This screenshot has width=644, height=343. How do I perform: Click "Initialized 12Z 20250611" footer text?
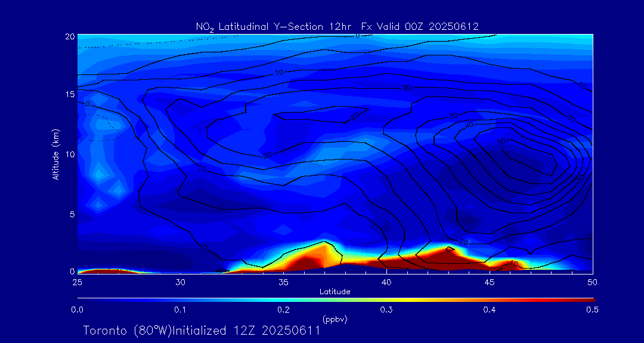click(247, 330)
